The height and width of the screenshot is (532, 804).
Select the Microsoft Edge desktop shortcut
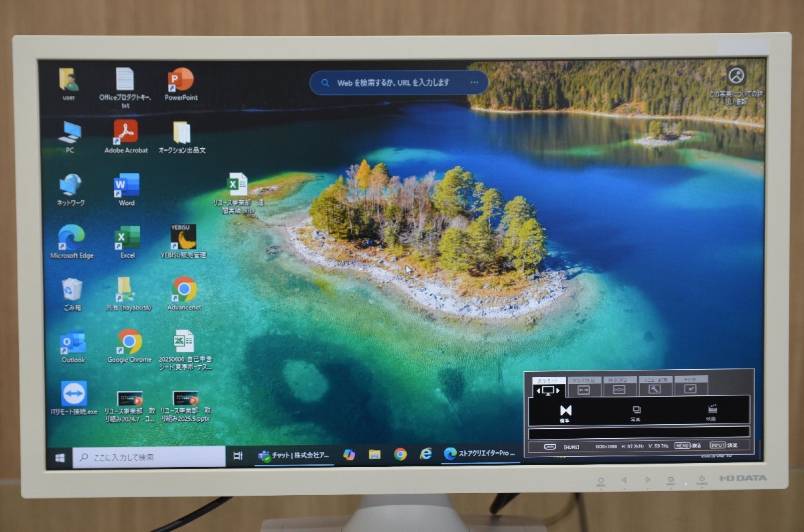72,242
